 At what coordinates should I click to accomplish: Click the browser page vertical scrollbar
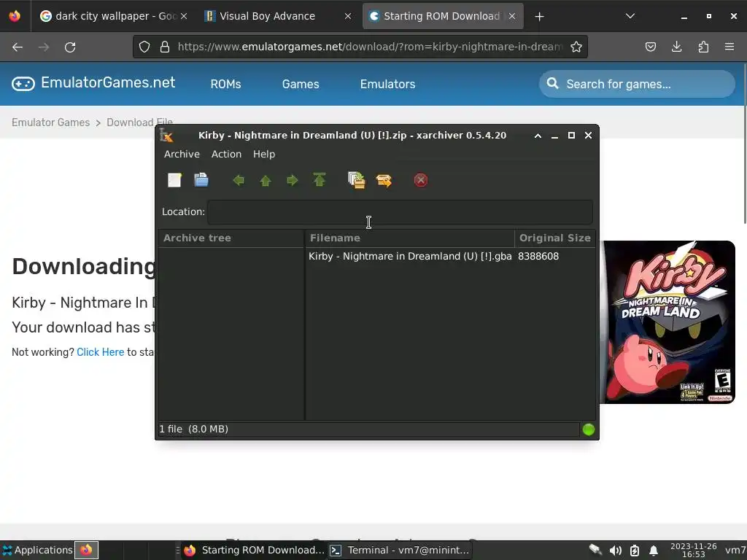coord(745,143)
